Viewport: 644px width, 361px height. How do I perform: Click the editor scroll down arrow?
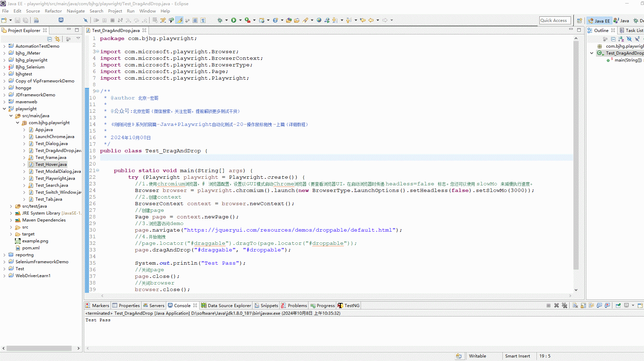pyautogui.click(x=576, y=290)
